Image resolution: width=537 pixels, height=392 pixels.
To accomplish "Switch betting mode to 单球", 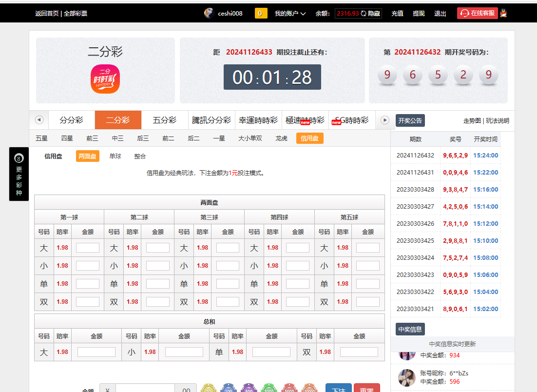I will [115, 156].
